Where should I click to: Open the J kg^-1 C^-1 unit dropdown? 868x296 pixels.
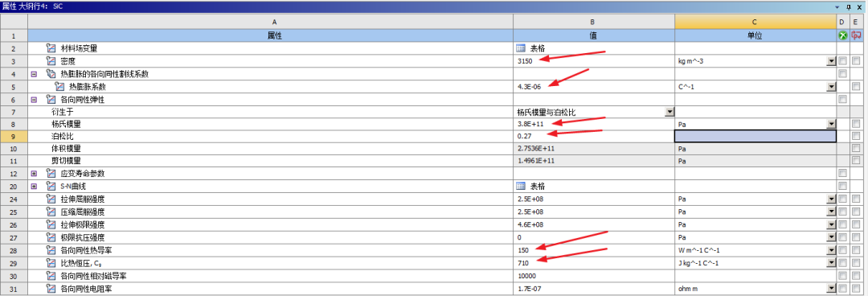(831, 263)
